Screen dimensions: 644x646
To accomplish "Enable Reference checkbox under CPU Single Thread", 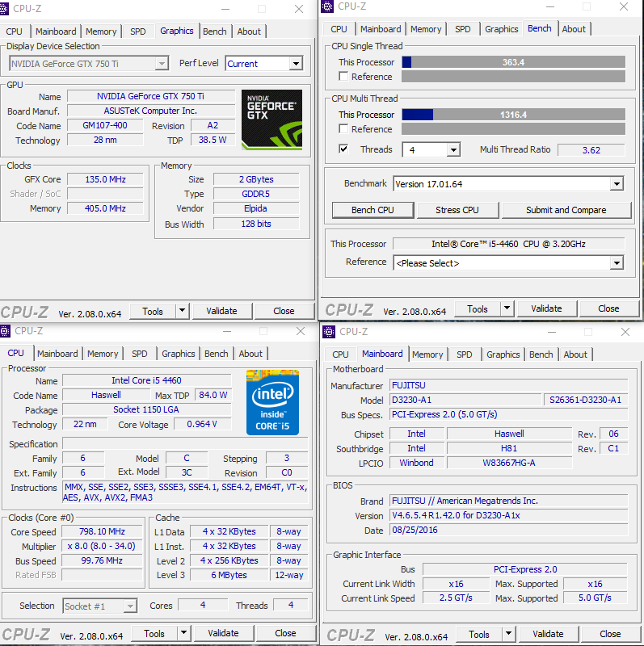I will pyautogui.click(x=343, y=76).
